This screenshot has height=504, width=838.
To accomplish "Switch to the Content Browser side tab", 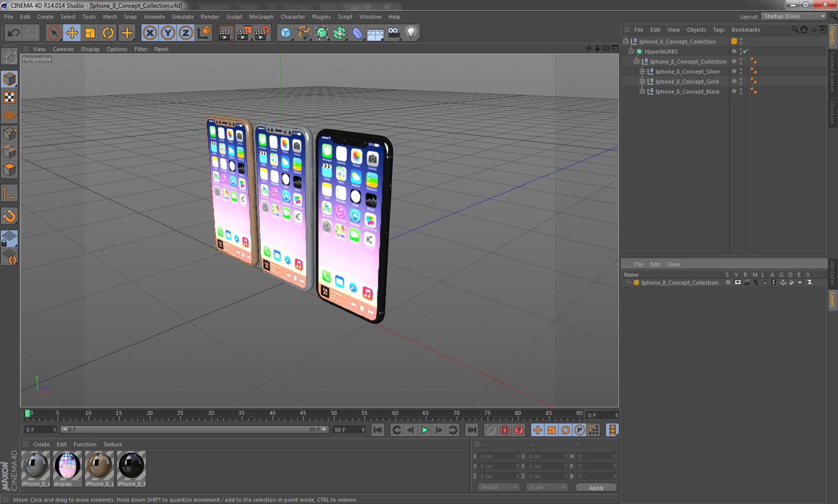I will [x=832, y=71].
